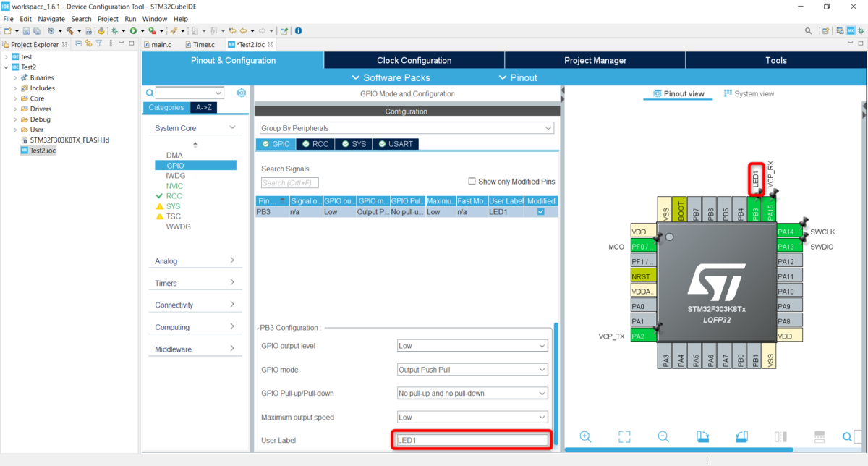Expand the Middleware category

click(194, 349)
